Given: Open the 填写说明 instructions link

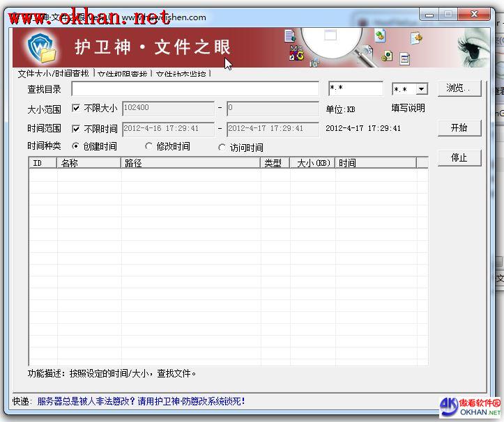Looking at the screenshot, I should [408, 108].
